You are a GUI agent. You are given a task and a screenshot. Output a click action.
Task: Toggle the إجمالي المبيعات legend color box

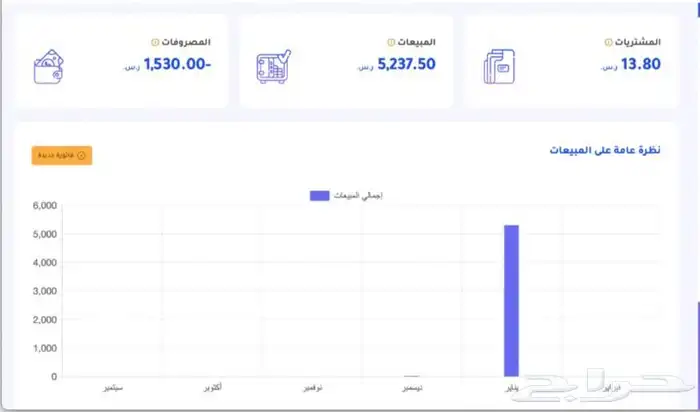[x=320, y=196]
